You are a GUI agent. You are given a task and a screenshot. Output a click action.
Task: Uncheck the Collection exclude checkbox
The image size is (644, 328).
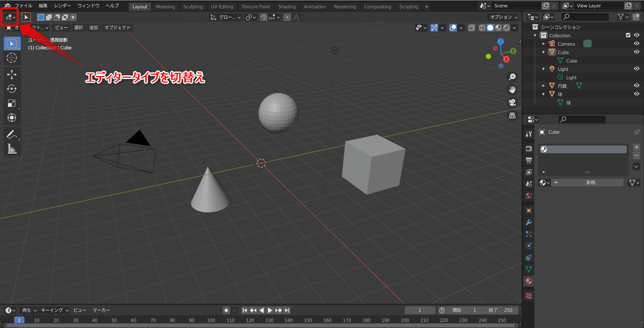click(x=628, y=35)
